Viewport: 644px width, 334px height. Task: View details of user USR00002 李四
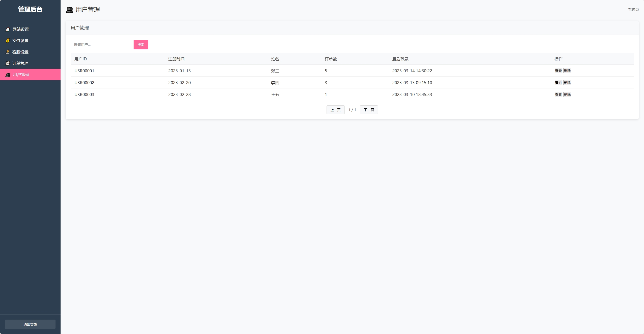click(x=558, y=83)
